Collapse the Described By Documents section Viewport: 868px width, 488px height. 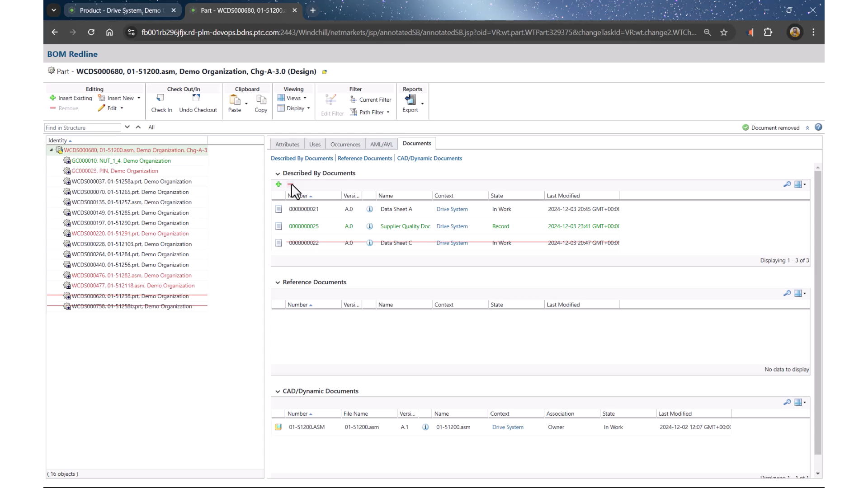click(278, 174)
